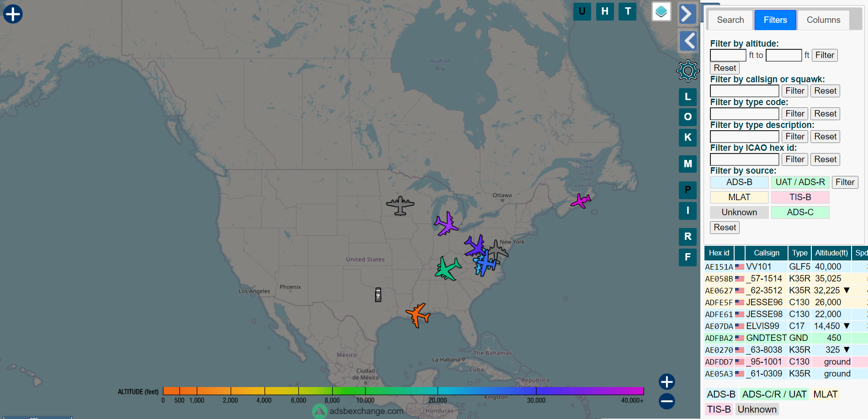Image resolution: width=868 pixels, height=419 pixels.
Task: Select the violet aircraft over Ohio
Action: point(475,246)
